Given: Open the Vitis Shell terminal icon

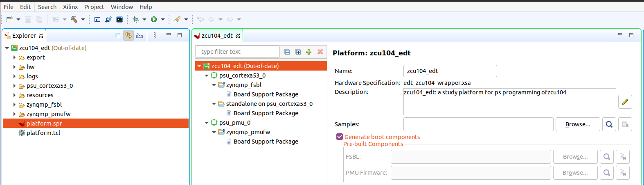Looking at the screenshot, I should click(x=119, y=19).
